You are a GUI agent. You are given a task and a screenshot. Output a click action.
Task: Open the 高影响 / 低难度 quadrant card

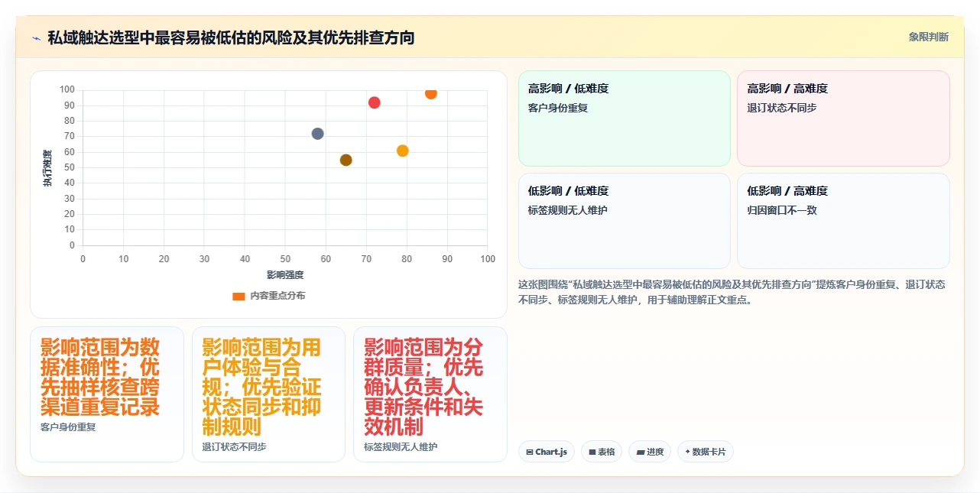[625, 118]
